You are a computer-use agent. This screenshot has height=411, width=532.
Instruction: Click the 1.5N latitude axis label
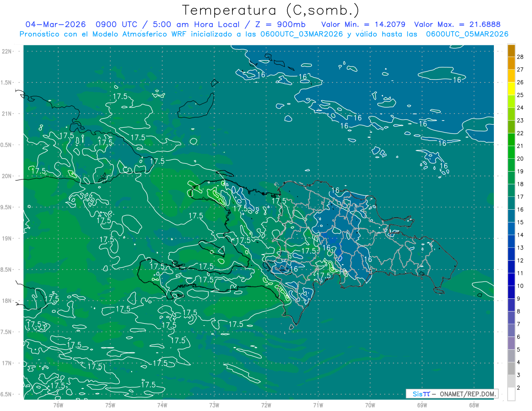click(x=7, y=82)
